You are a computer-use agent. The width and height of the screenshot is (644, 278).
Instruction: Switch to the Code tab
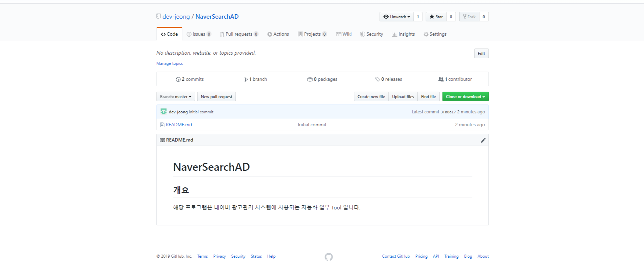(169, 34)
